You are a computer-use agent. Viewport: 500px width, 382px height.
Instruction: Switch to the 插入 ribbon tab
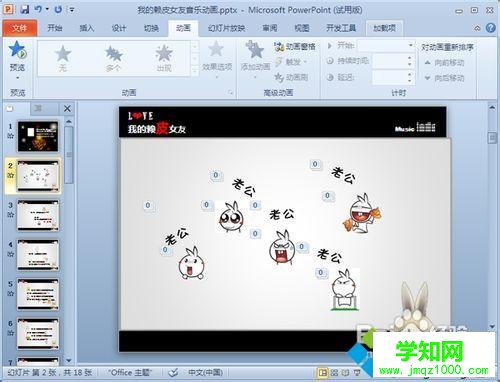pos(86,28)
